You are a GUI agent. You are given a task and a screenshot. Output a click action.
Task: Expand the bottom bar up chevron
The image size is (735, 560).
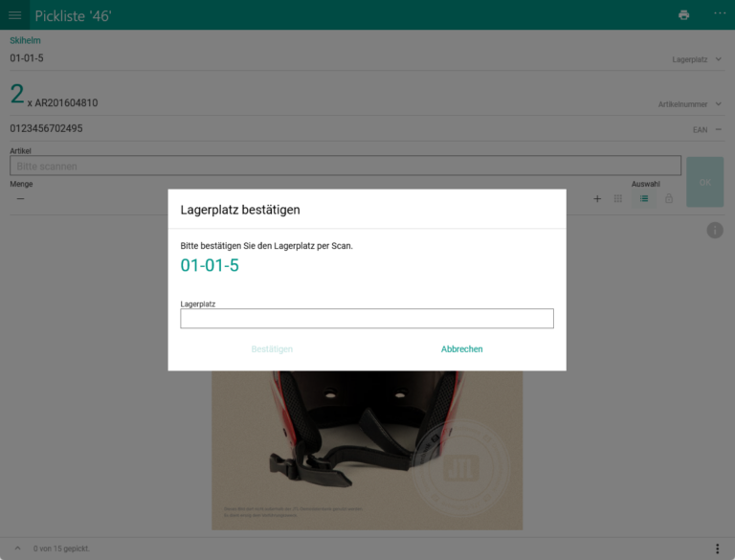(x=17, y=548)
